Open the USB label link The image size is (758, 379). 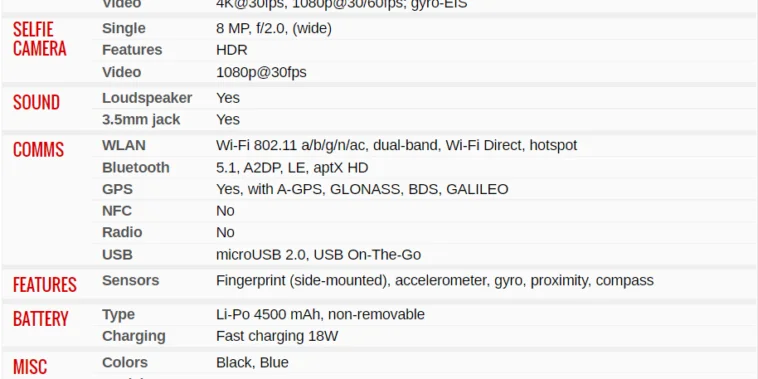(117, 255)
